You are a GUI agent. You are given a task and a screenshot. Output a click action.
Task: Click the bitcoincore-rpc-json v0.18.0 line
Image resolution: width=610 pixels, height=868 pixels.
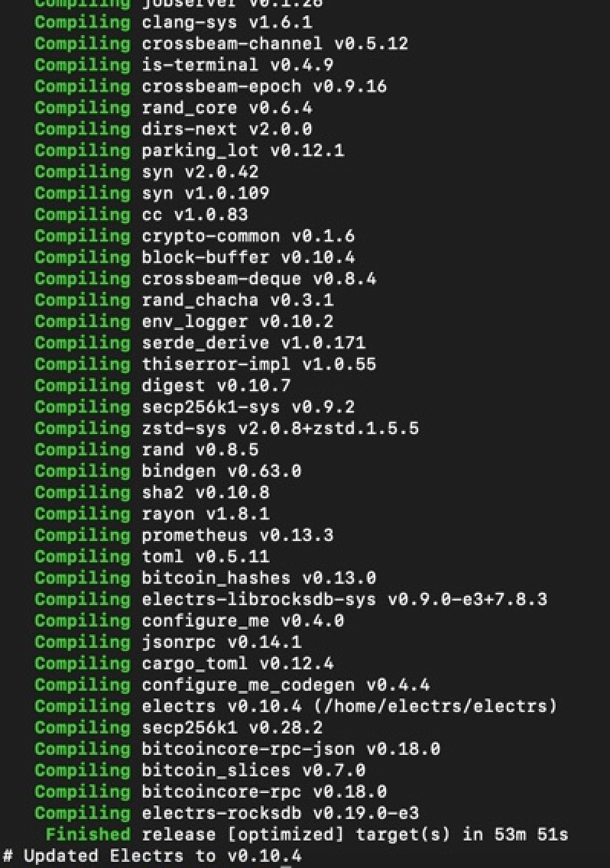tap(237, 749)
